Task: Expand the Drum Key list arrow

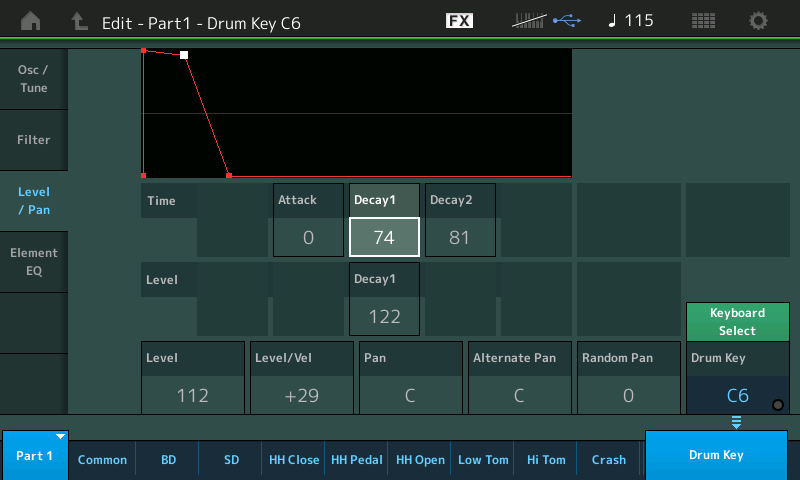Action: pos(736,423)
